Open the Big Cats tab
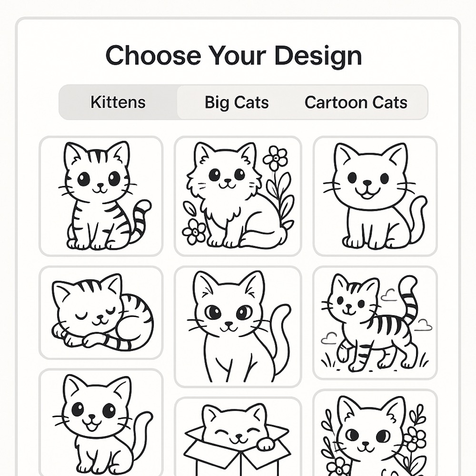The height and width of the screenshot is (476, 476). point(237,102)
